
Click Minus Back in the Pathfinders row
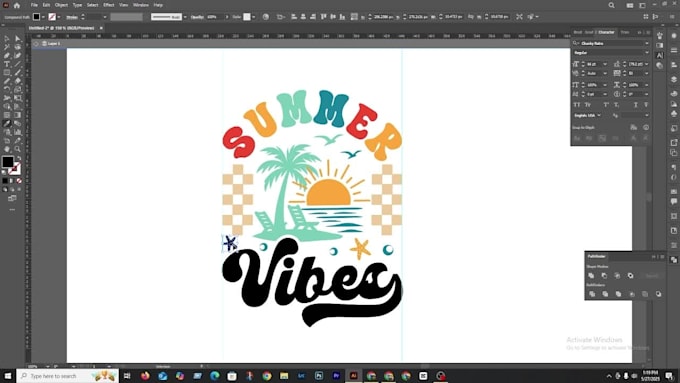[x=658, y=294]
